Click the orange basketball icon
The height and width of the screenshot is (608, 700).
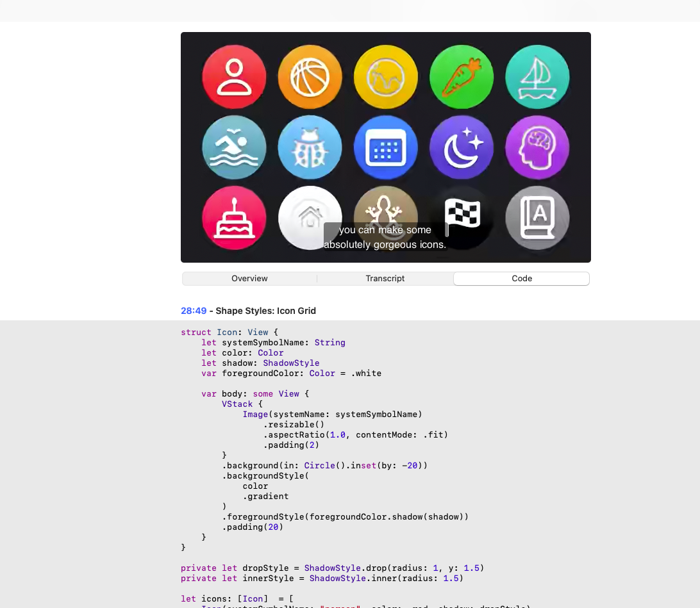point(310,77)
